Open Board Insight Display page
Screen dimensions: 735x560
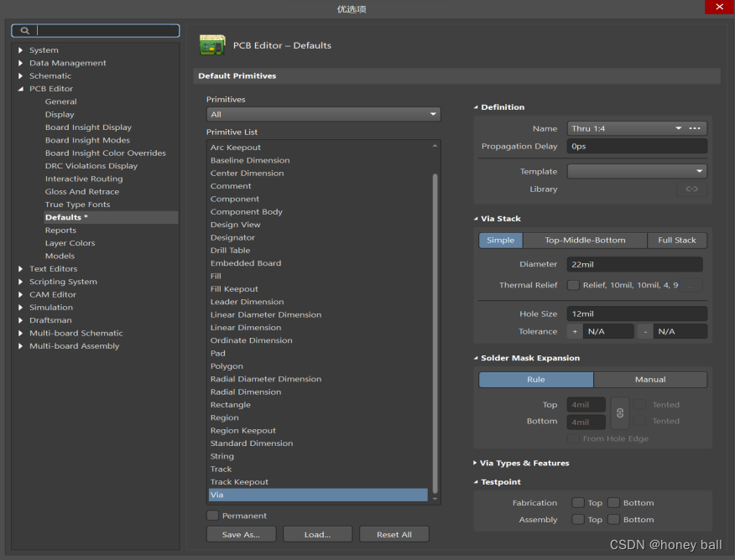point(88,127)
